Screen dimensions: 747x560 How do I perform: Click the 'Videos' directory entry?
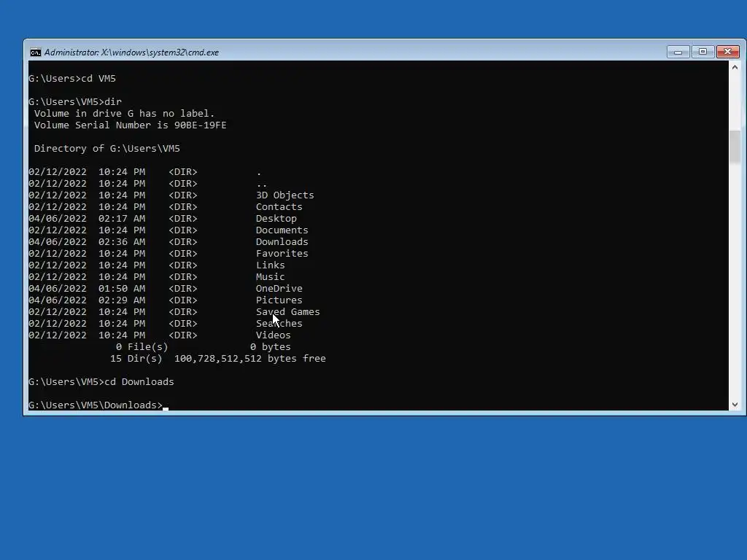coord(273,335)
